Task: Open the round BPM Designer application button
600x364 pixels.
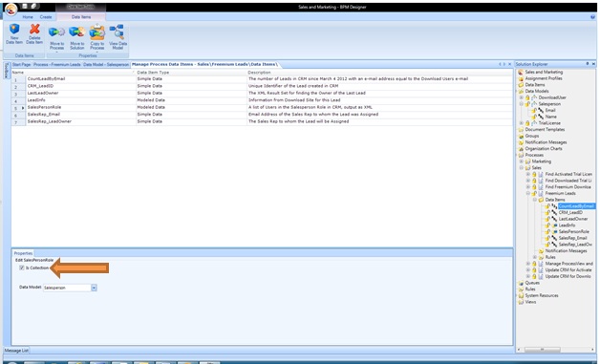Action: [11, 10]
